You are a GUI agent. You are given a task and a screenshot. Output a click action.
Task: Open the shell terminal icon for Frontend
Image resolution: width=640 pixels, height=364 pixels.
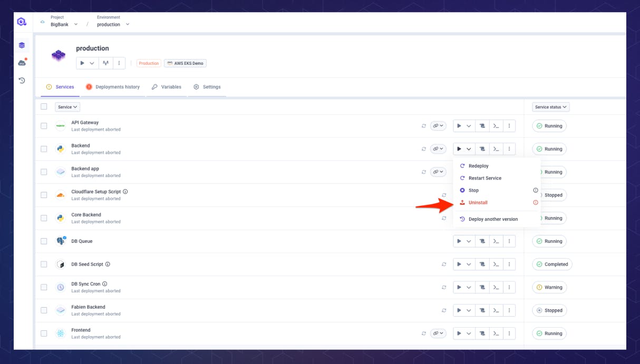[x=496, y=333]
